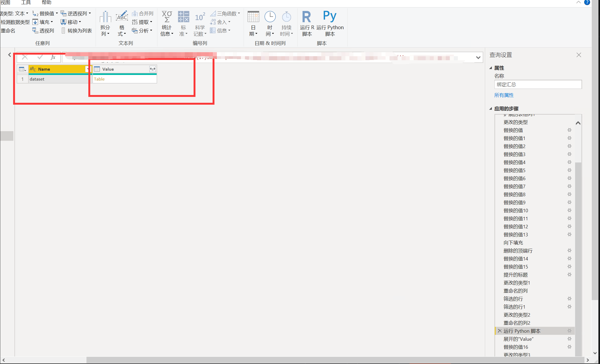This screenshot has width=600, height=364.
Task: Delete the 运行 Python 脚本 step via its X
Action: 500,331
